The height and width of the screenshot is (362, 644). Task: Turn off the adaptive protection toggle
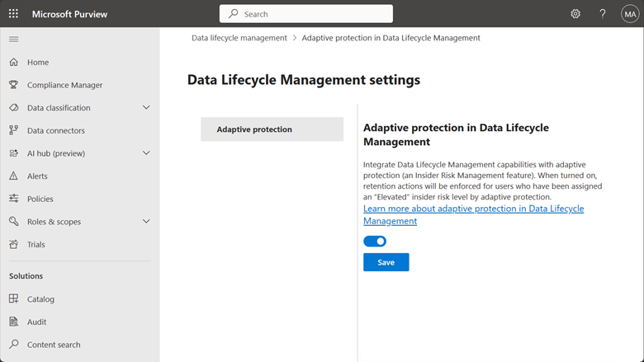click(x=375, y=242)
